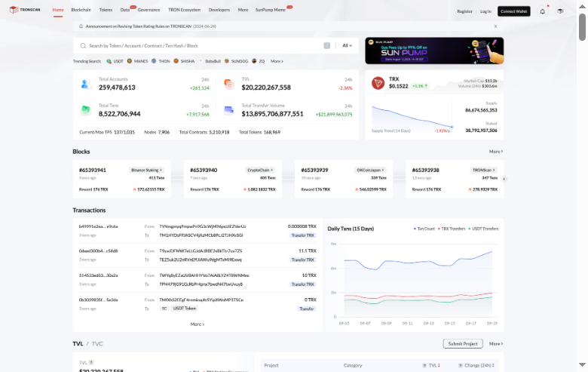
Task: Open the Blockchain menu
Action: pyautogui.click(x=81, y=11)
